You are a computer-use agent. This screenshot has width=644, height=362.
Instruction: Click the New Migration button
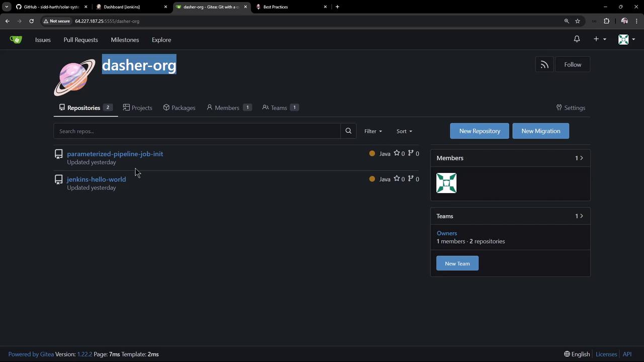541,131
